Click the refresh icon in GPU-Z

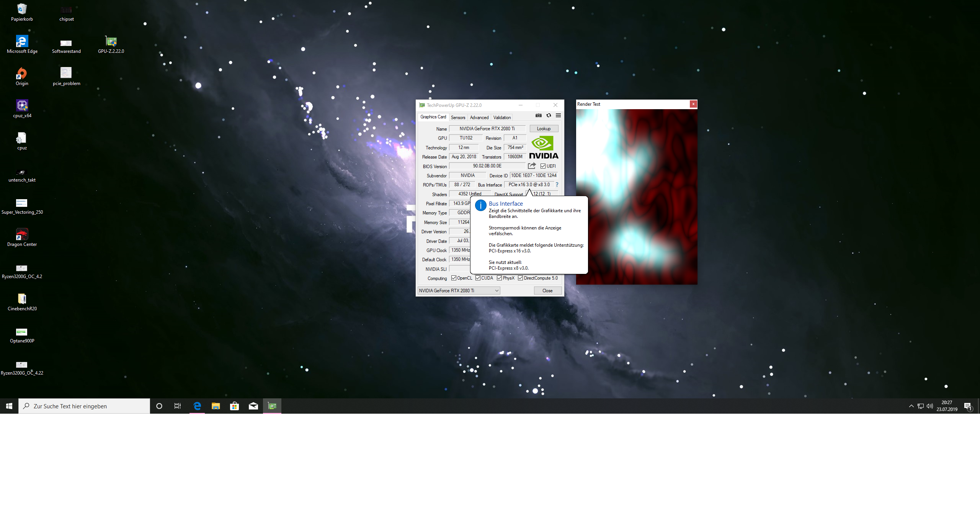(x=549, y=115)
